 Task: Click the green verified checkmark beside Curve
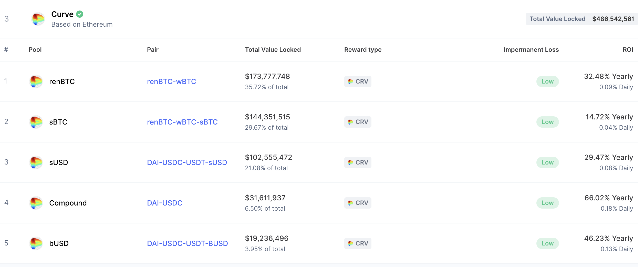80,14
